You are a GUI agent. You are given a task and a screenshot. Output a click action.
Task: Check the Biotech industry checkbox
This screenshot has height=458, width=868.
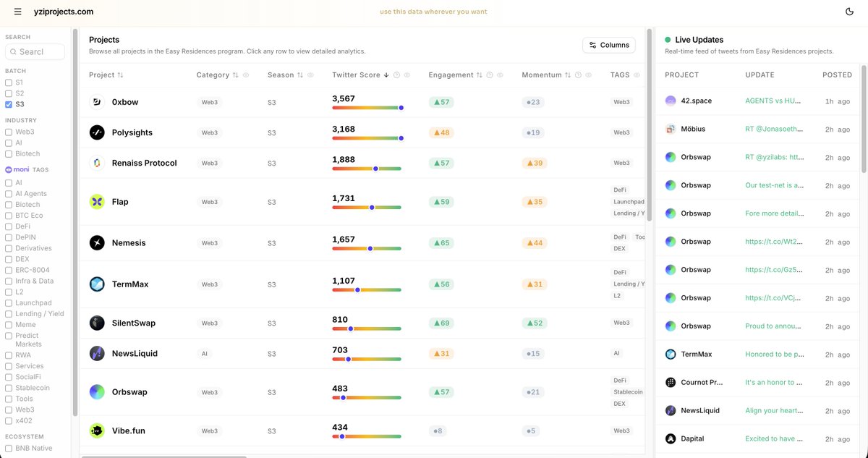point(9,153)
